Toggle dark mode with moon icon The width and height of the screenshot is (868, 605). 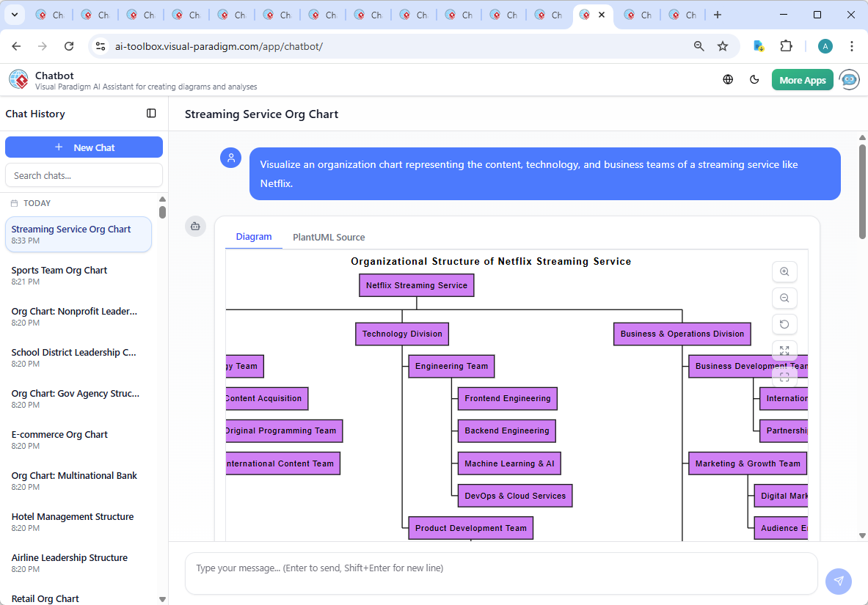tap(754, 80)
